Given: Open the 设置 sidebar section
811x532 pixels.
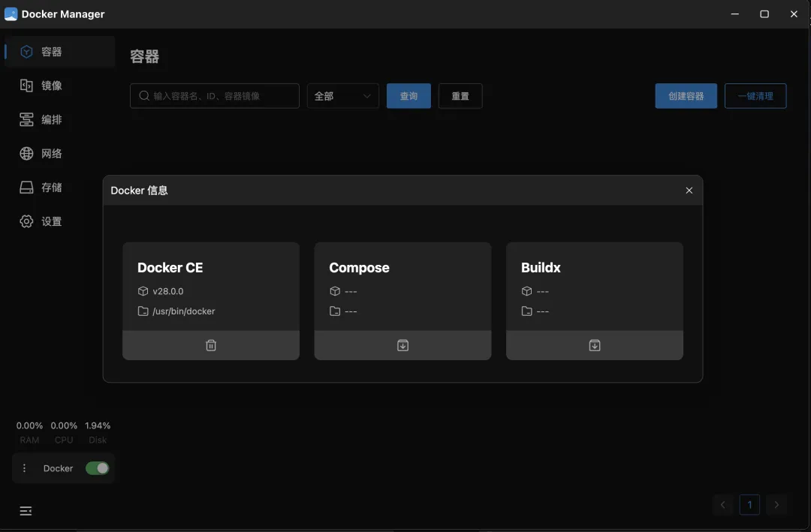Looking at the screenshot, I should pos(59,221).
